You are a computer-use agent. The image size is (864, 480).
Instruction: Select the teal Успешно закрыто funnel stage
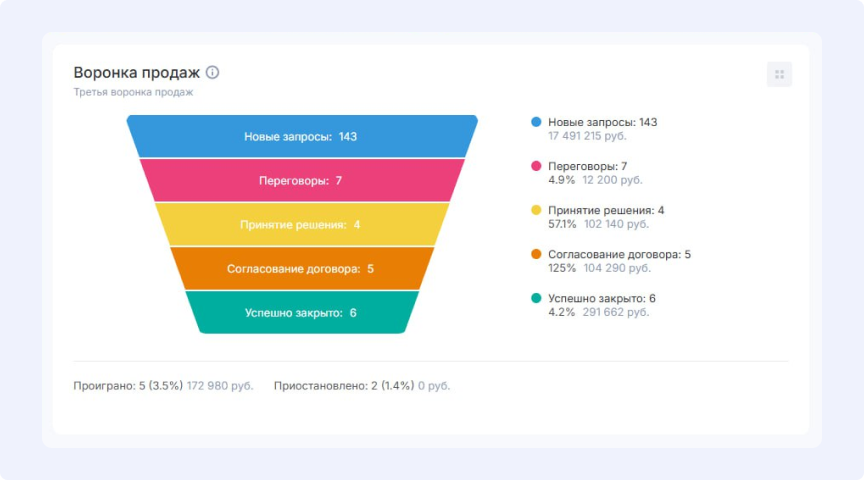pyautogui.click(x=301, y=313)
